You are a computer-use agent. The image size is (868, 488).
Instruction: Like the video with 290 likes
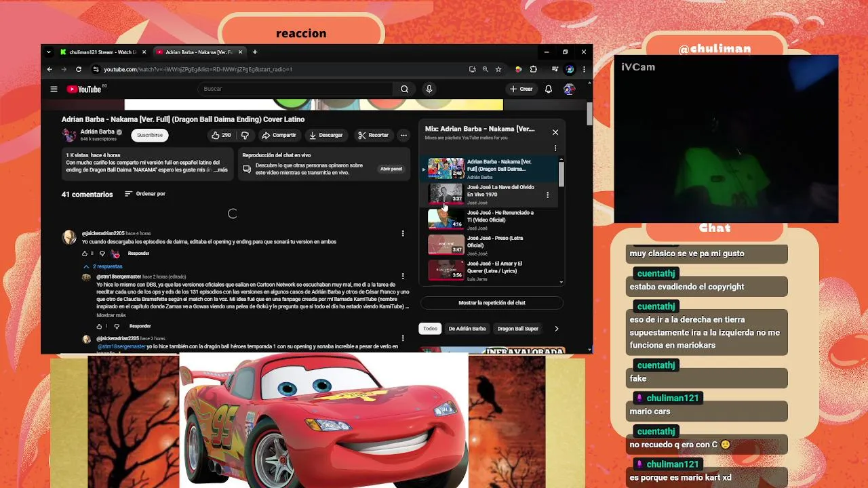click(221, 135)
